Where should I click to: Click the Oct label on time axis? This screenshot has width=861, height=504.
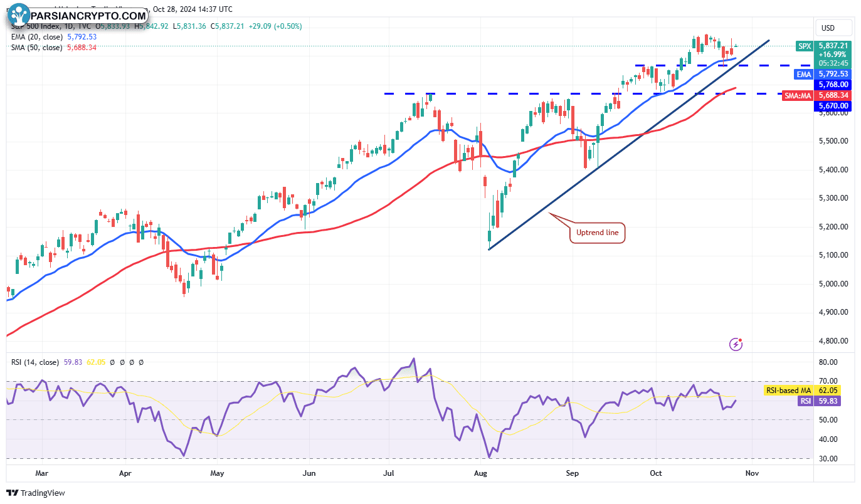[x=657, y=473]
